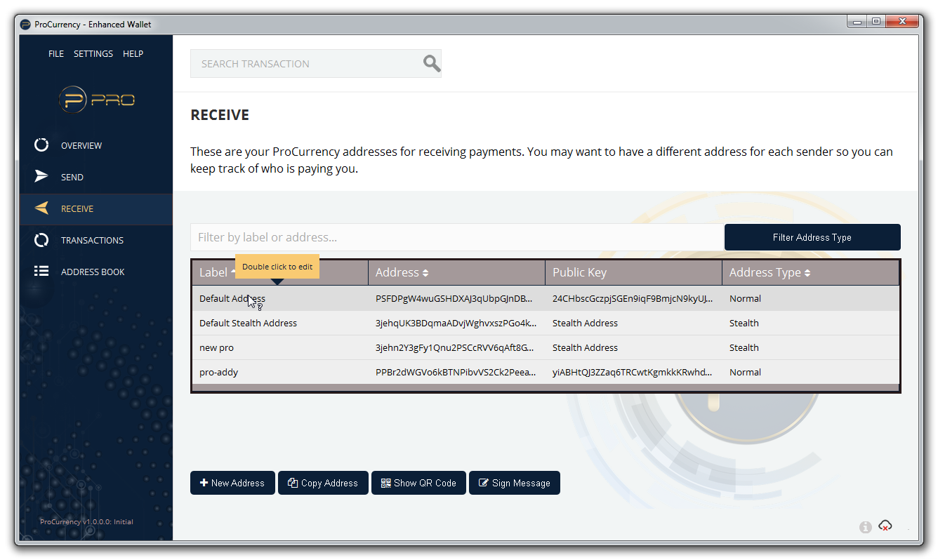Click the ProCurrency title bar app icon

25,25
